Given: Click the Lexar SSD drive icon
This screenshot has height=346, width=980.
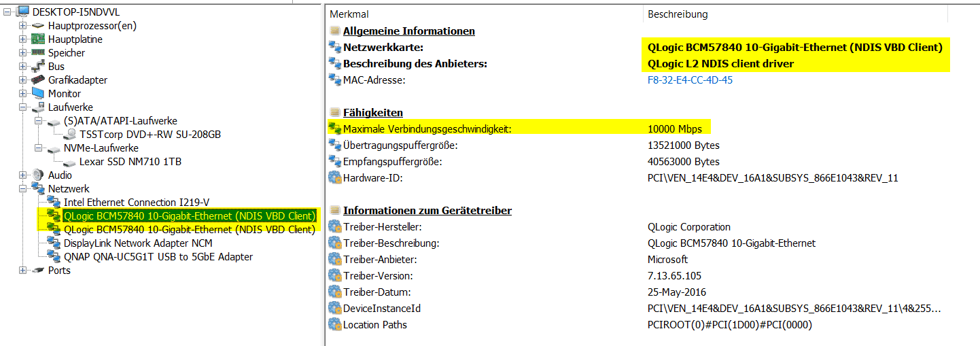Looking at the screenshot, I should [69, 162].
